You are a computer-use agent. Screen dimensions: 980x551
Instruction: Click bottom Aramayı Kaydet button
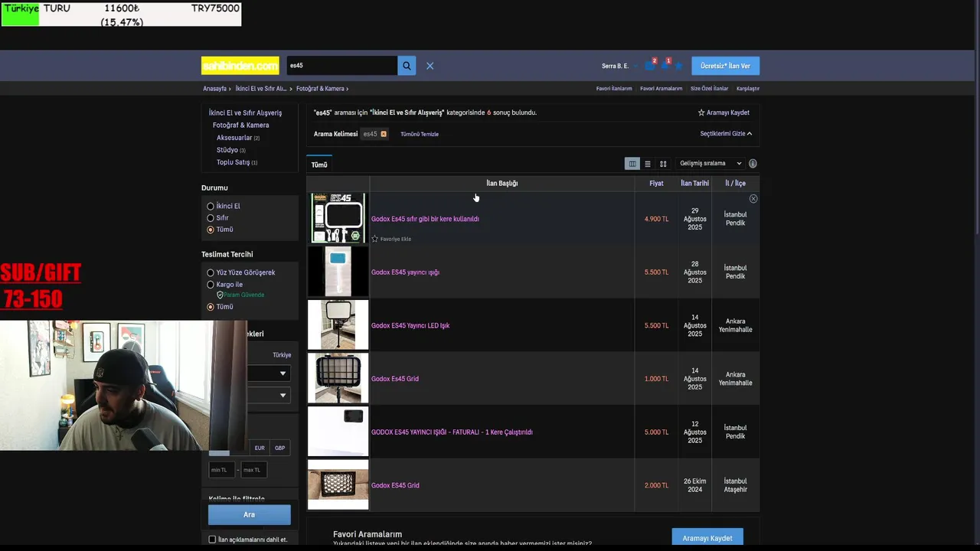pyautogui.click(x=707, y=538)
